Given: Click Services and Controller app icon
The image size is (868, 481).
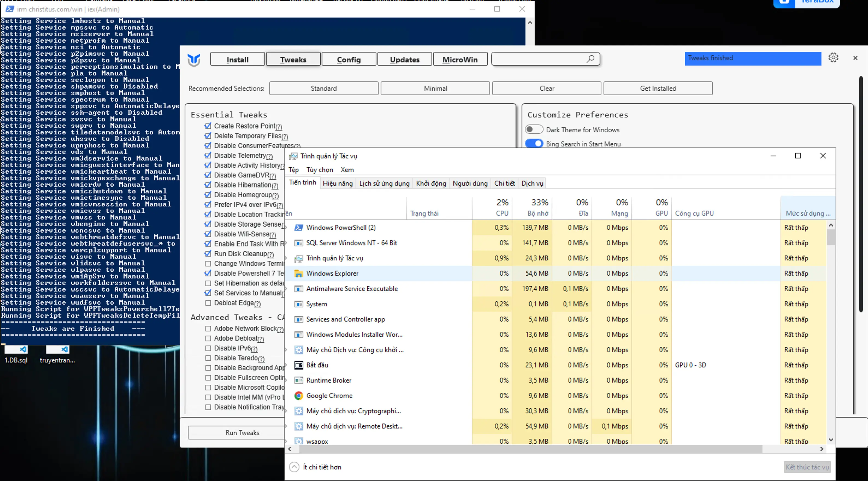Looking at the screenshot, I should tap(299, 319).
